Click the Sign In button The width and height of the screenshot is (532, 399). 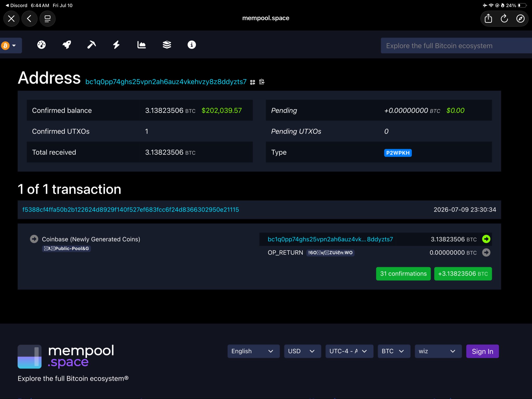(x=482, y=351)
